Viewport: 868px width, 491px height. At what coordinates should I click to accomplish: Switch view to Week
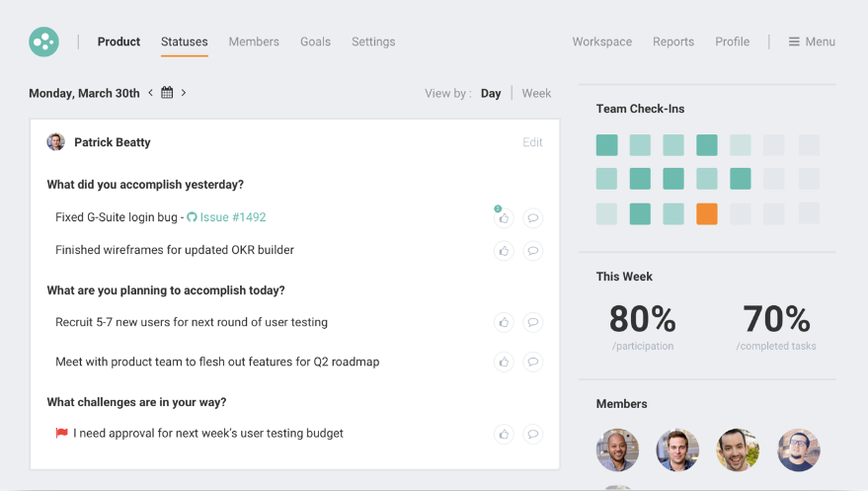[x=536, y=94]
